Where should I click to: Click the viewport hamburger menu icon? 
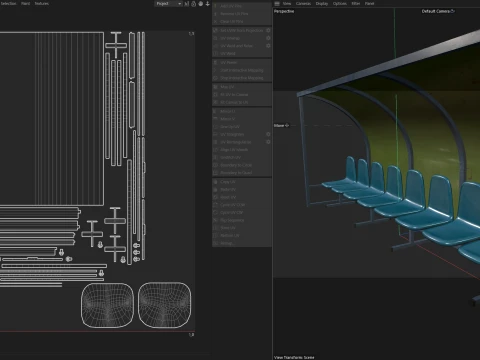pyautogui.click(x=277, y=3)
